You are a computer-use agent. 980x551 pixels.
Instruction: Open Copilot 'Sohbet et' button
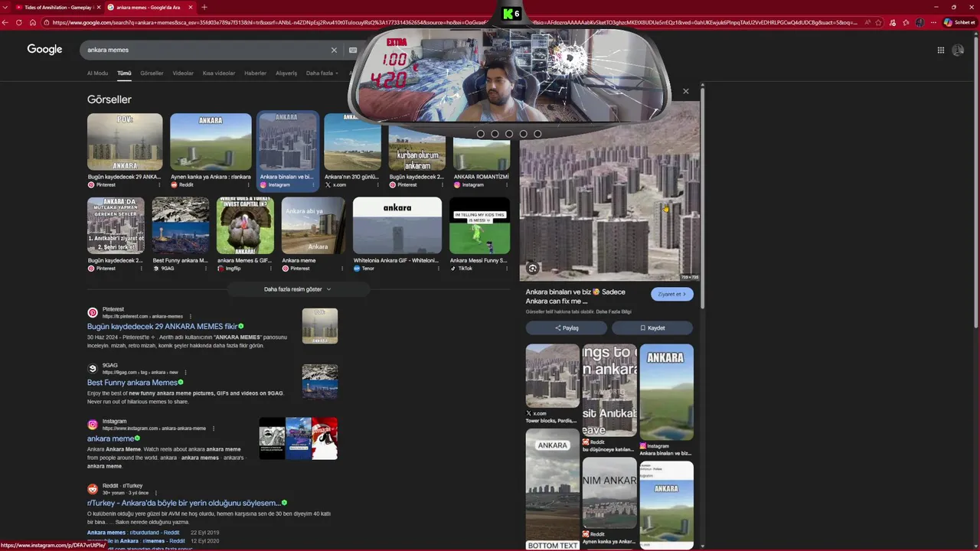[959, 22]
